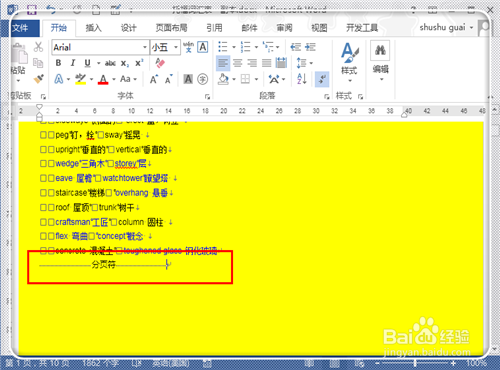Open the 文件 file menu
This screenshot has width=500, height=370.
point(21,28)
